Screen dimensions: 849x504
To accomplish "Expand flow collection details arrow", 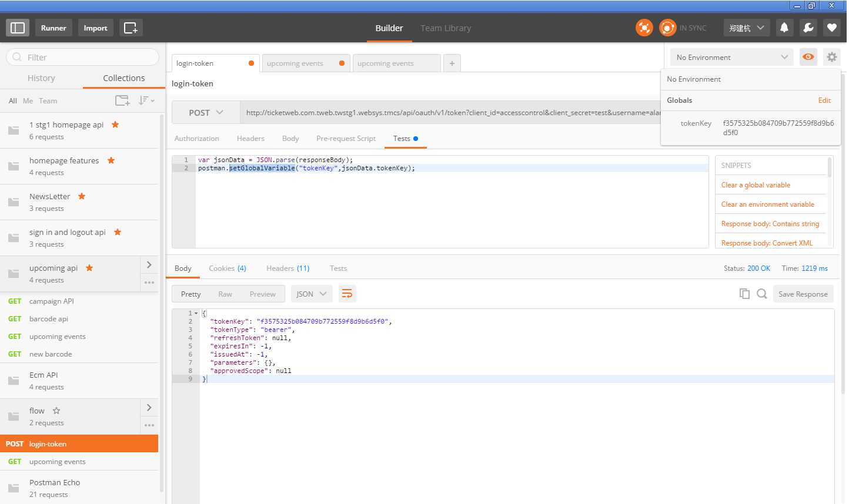I will coord(149,408).
